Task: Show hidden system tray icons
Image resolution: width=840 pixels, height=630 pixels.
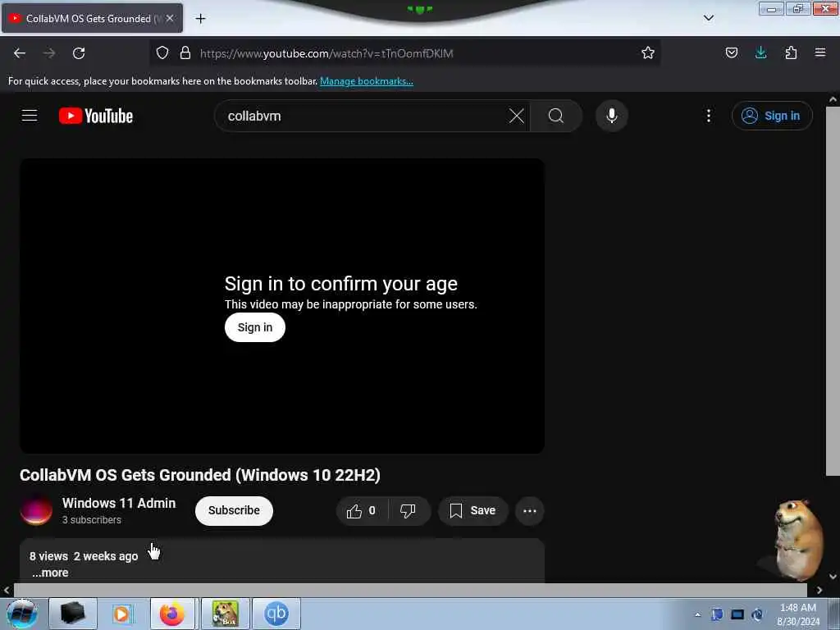Action: pyautogui.click(x=697, y=615)
